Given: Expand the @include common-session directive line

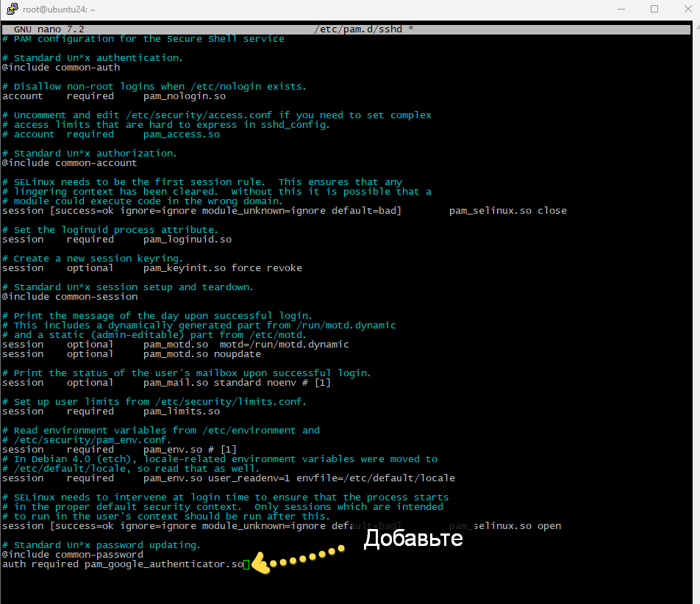Looking at the screenshot, I should coord(69,296).
